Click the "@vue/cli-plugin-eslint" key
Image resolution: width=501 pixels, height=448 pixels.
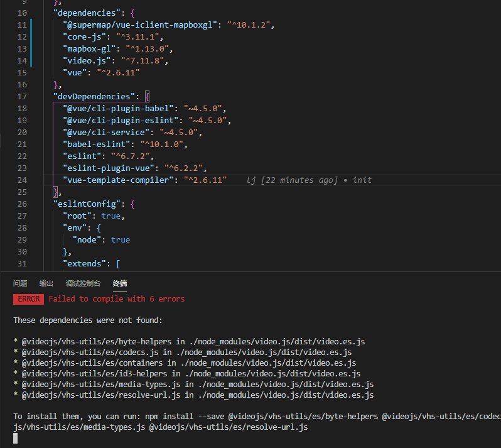pyautogui.click(x=121, y=121)
